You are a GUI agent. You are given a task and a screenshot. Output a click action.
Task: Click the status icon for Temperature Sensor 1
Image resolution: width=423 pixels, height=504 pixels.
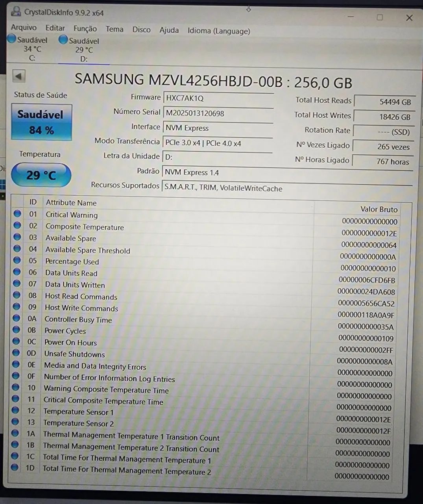coord(15,410)
